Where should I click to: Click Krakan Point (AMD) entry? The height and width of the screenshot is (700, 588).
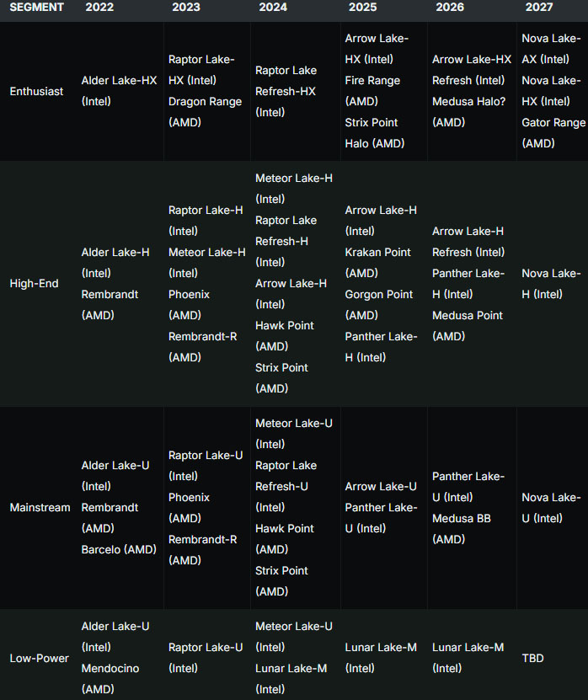click(377, 263)
